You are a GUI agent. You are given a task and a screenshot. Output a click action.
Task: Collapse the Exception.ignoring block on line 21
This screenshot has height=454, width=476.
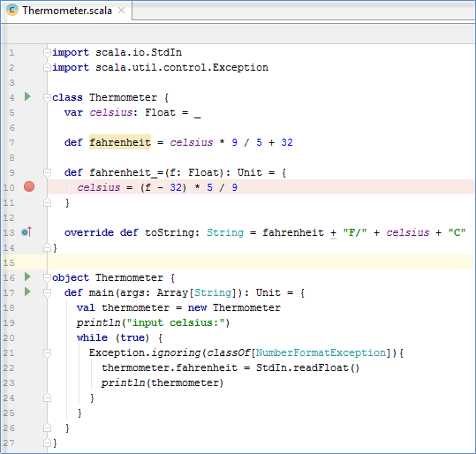[x=47, y=352]
